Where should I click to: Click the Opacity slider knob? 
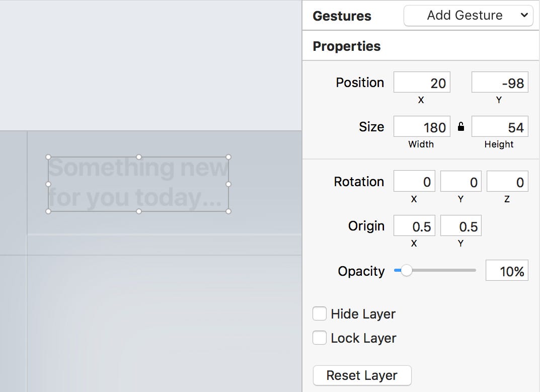click(406, 271)
